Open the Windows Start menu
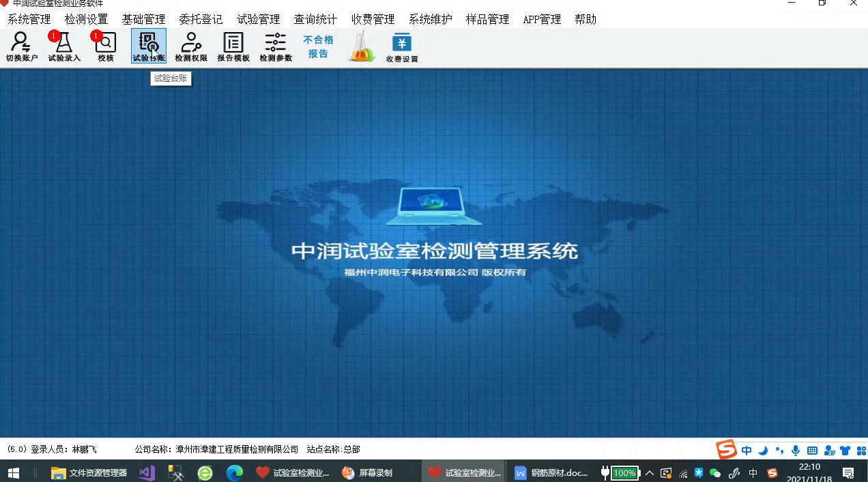This screenshot has height=482, width=868. (13, 472)
